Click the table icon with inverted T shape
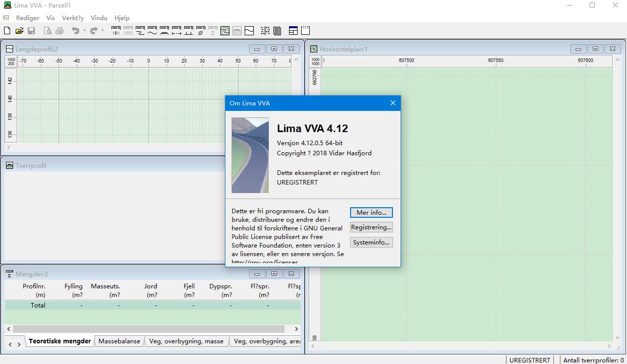The width and height of the screenshot is (627, 364). click(189, 31)
